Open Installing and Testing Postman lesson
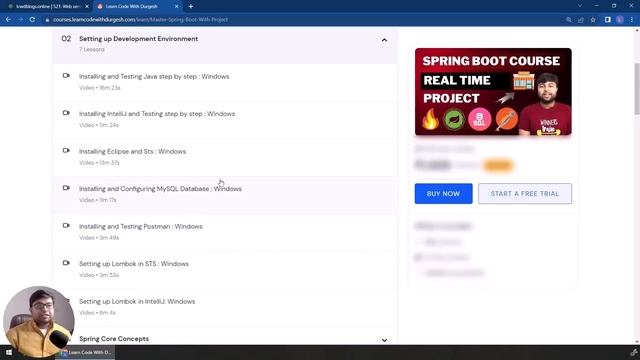This screenshot has width=640, height=360. tap(140, 227)
